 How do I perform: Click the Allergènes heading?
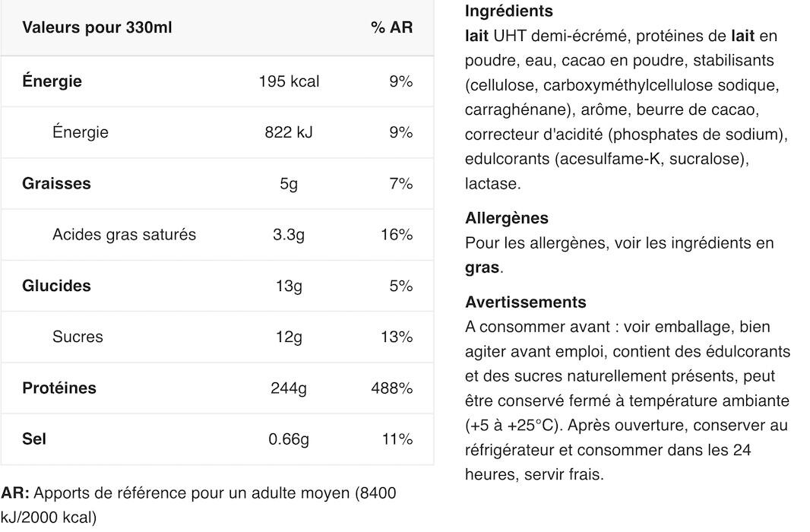[507, 218]
